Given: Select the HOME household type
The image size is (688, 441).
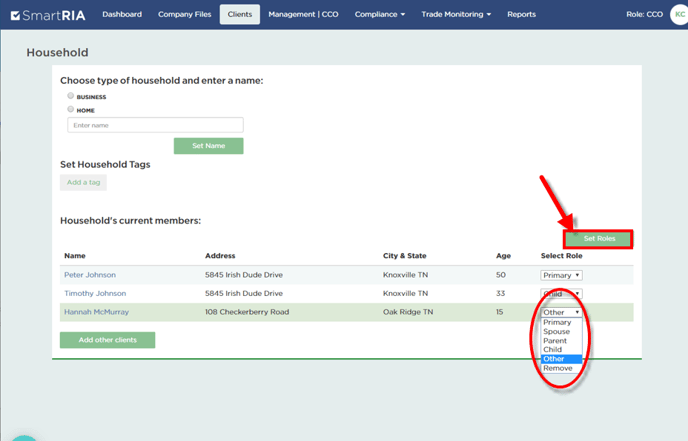Looking at the screenshot, I should click(x=71, y=109).
